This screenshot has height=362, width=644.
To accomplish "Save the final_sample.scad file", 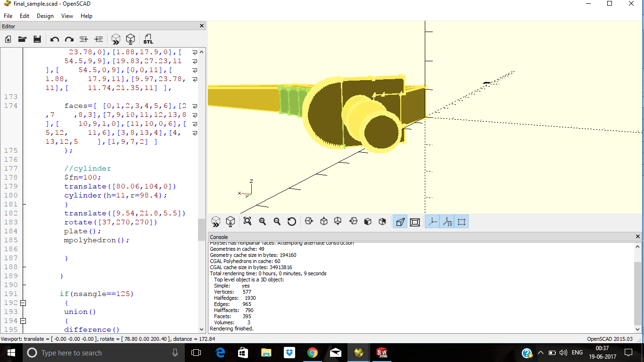I will tap(37, 39).
